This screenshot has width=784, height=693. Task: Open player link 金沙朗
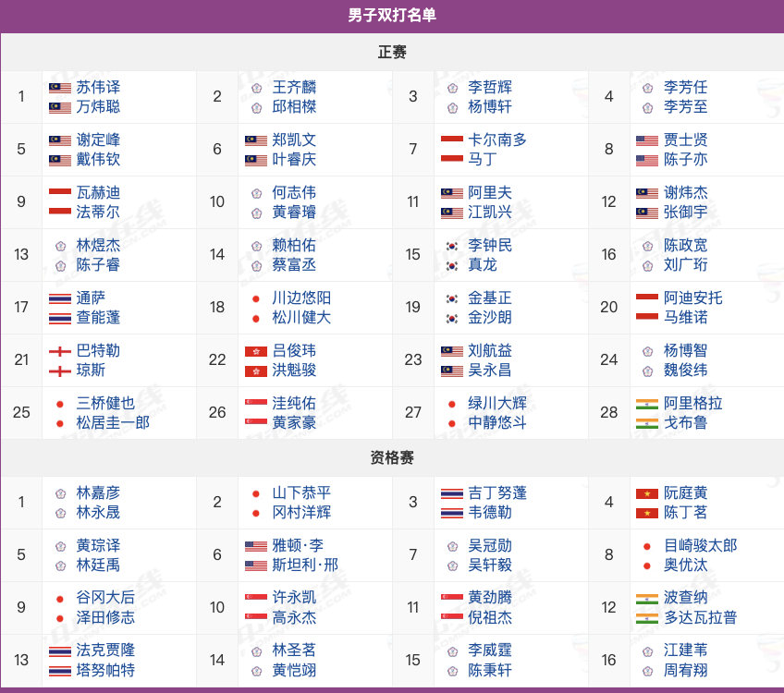tap(489, 318)
